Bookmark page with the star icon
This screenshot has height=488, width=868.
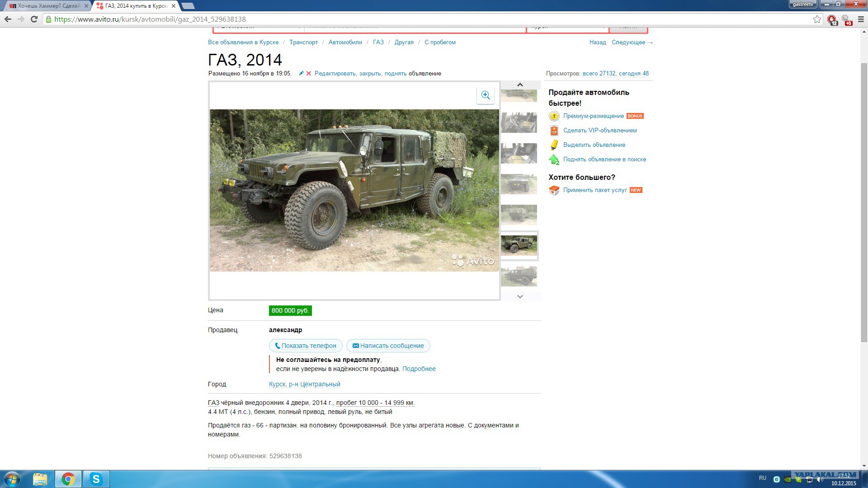(x=817, y=19)
